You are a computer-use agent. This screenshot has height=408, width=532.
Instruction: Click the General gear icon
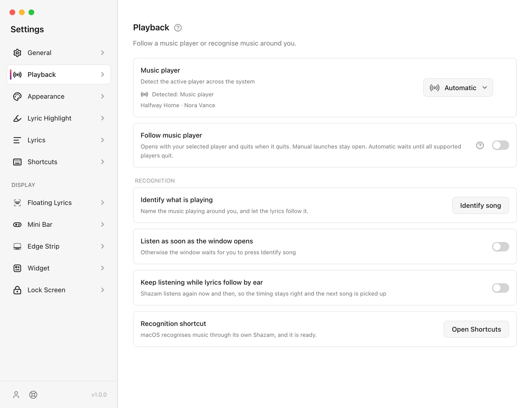click(x=17, y=53)
